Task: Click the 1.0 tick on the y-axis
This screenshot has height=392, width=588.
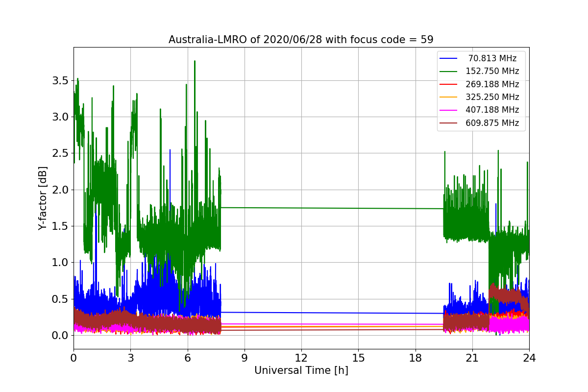Action: (x=60, y=262)
